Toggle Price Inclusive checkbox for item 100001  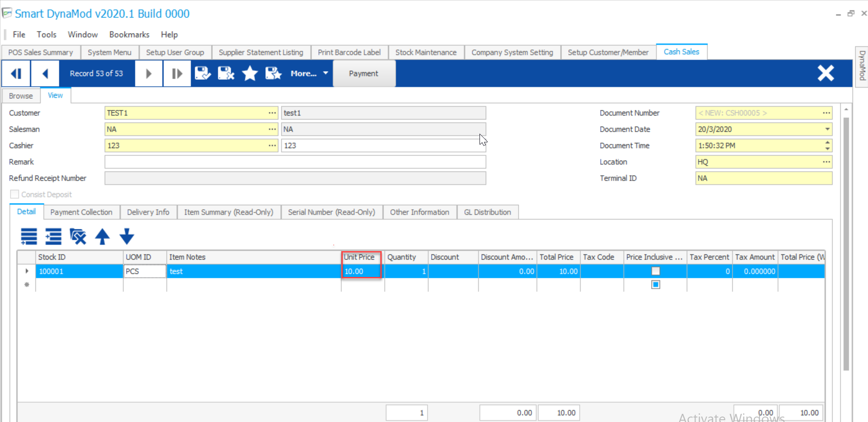coord(655,271)
